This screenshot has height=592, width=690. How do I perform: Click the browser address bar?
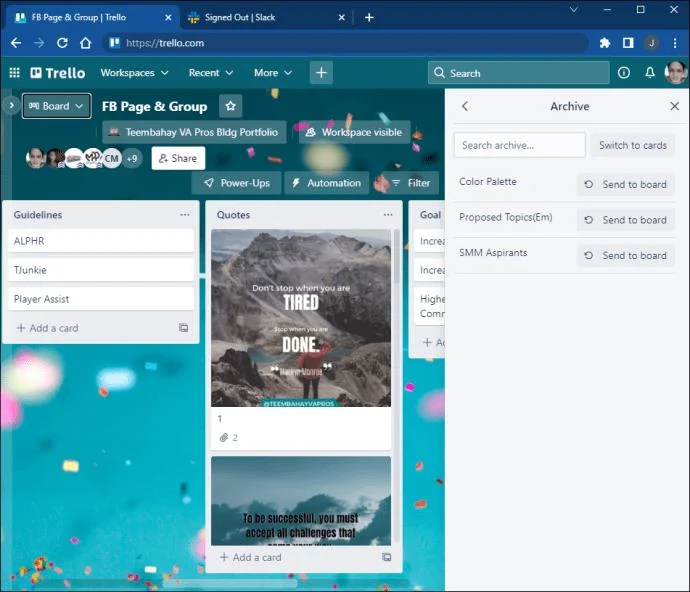click(x=346, y=43)
